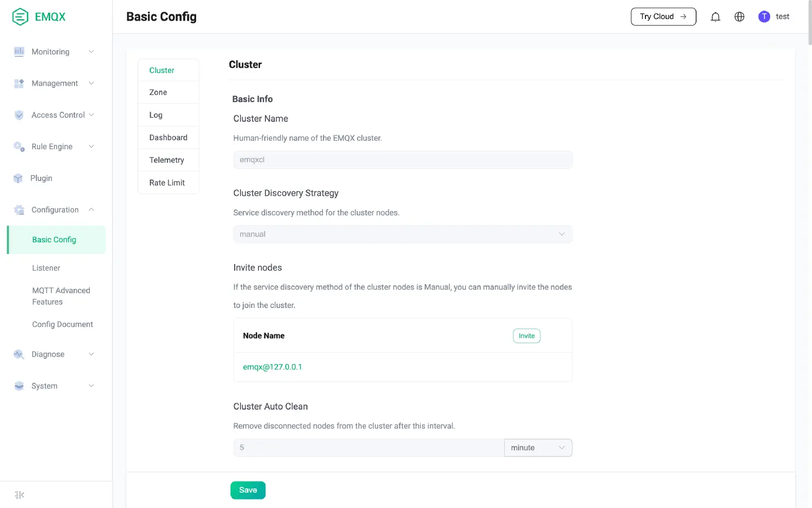Switch to the Telemetry tab

tap(167, 160)
